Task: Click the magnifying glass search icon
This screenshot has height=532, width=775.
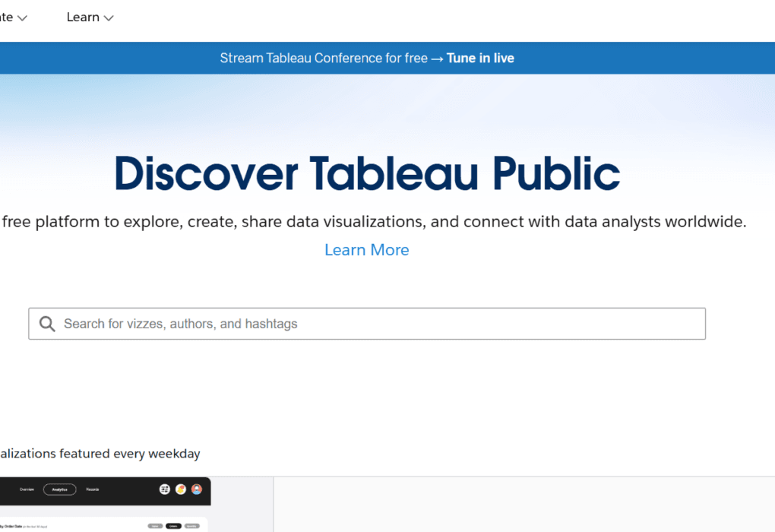Action: 47,324
